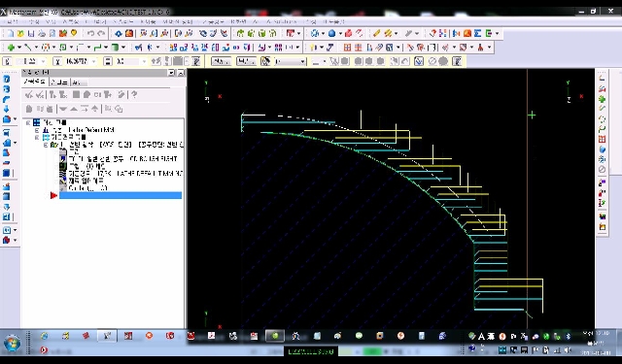The height and width of the screenshot is (364, 622).
Task: Open dropdown beside the red WCS icon
Action: coord(298,34)
